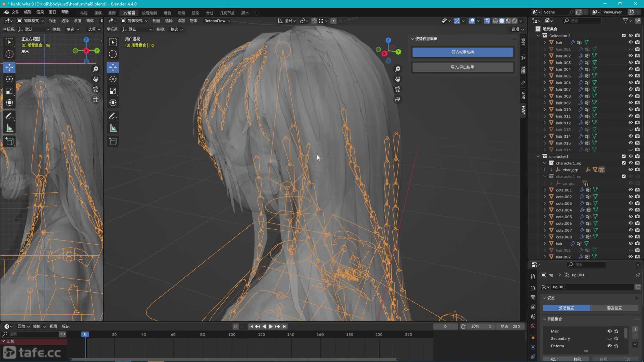Click the pan hand icon in viewport
Screen dimensions: 644x362
[x=398, y=79]
